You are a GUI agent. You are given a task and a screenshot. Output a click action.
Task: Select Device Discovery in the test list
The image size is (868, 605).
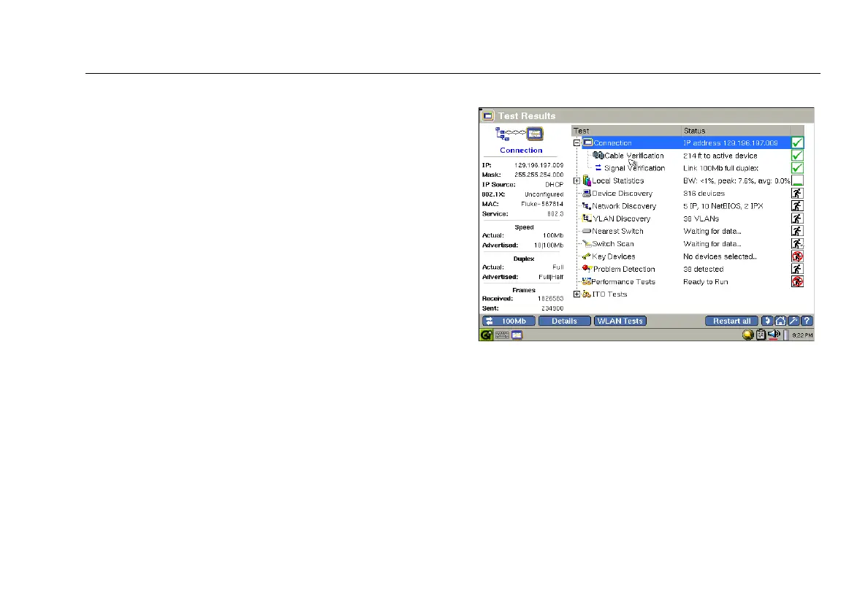click(x=623, y=193)
